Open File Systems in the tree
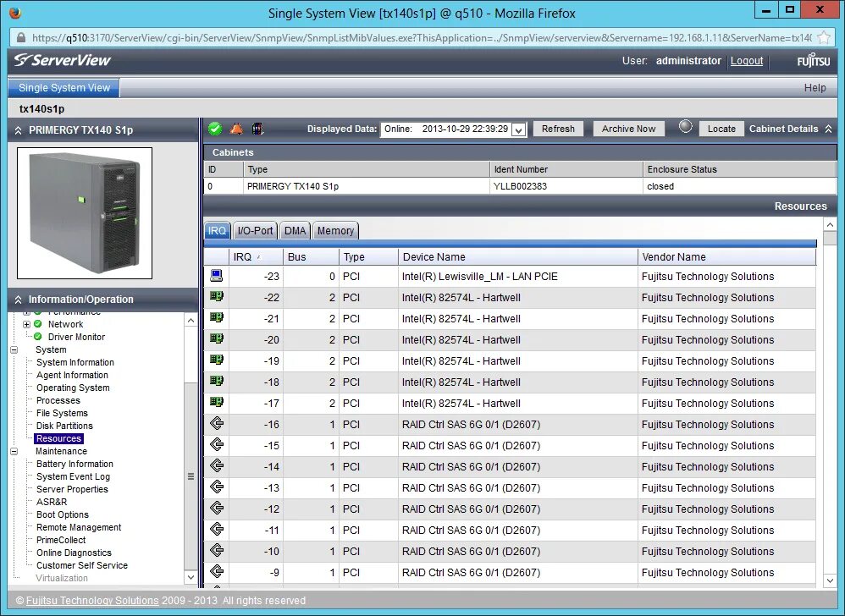Screen dimensions: 845x616 62,413
